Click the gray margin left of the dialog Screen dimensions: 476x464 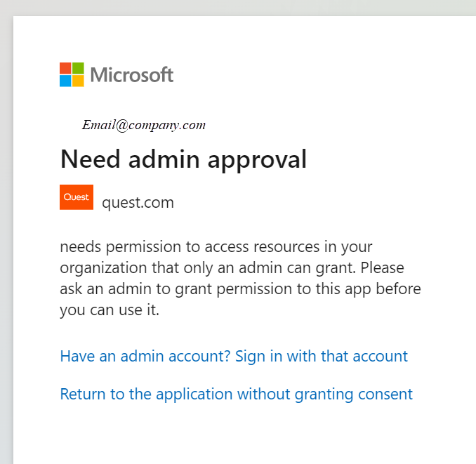tap(6, 243)
